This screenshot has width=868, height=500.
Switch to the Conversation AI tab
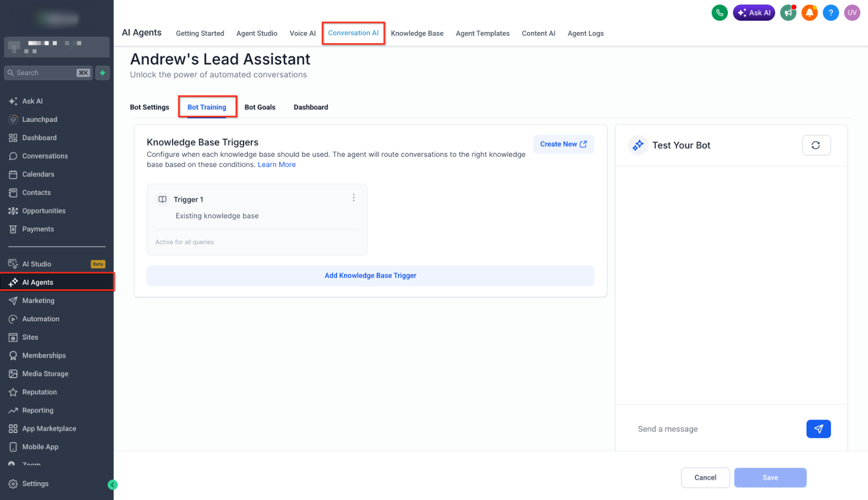pos(353,33)
